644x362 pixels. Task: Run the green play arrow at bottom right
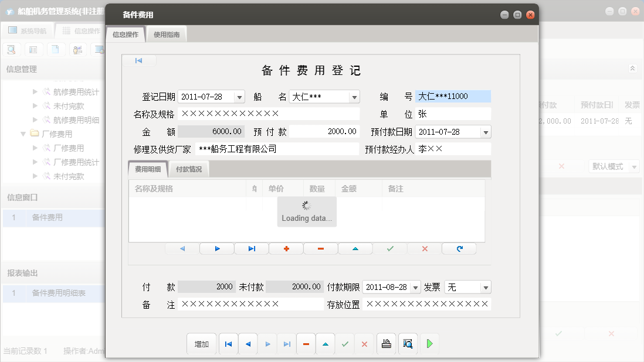pyautogui.click(x=429, y=344)
